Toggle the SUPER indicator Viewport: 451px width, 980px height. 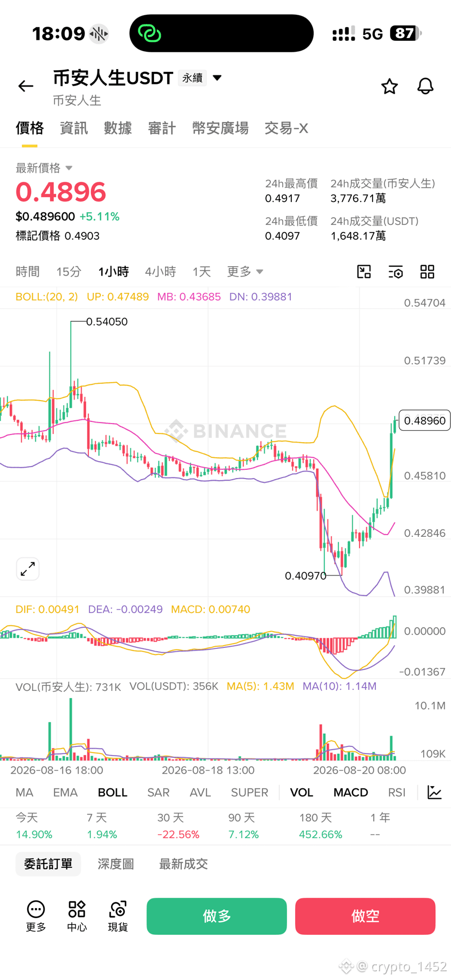tap(249, 793)
